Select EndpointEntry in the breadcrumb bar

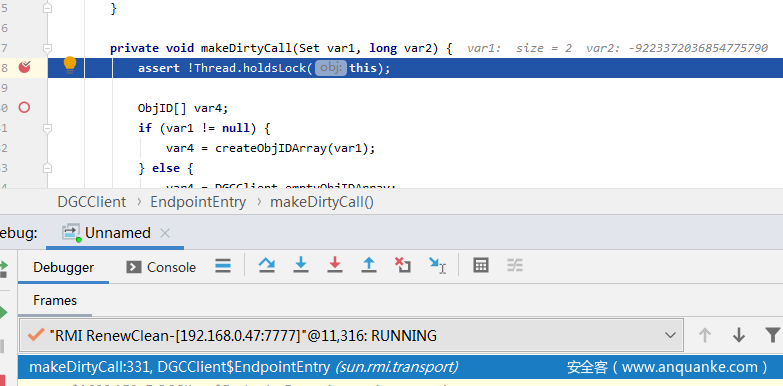(x=198, y=202)
